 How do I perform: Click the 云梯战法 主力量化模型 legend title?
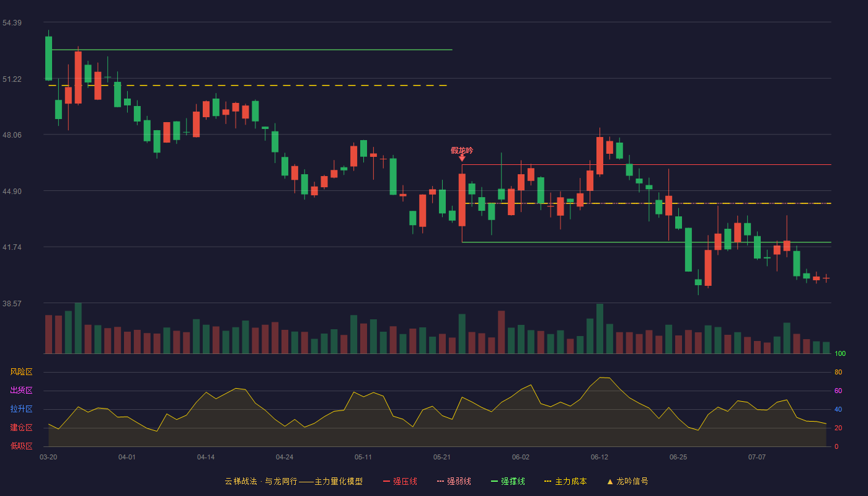pos(293,481)
